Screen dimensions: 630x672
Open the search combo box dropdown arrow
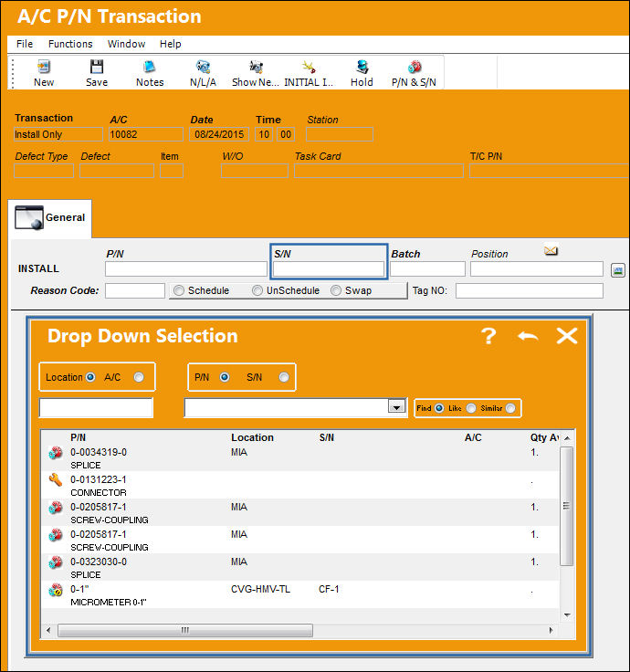coord(396,406)
